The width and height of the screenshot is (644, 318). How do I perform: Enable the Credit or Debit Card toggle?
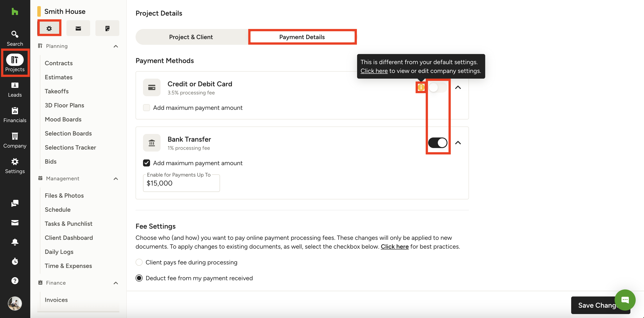pos(438,87)
